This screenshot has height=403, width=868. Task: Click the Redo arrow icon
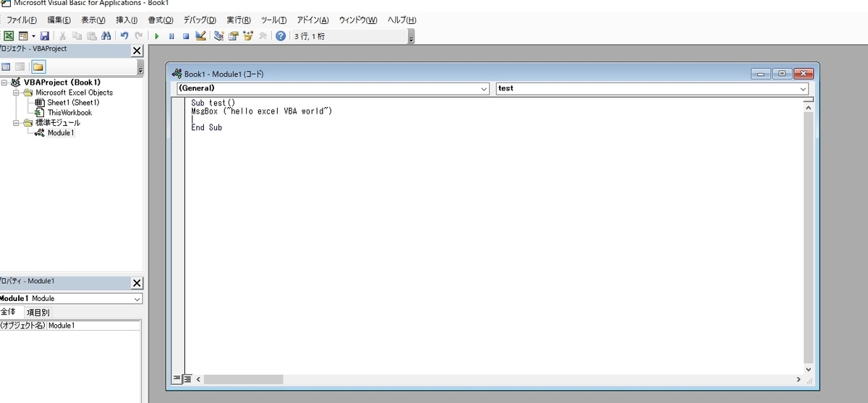pyautogui.click(x=138, y=35)
